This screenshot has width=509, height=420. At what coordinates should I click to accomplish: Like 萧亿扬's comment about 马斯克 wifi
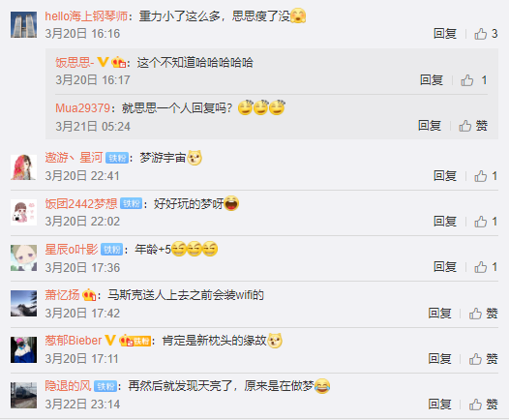tap(475, 314)
